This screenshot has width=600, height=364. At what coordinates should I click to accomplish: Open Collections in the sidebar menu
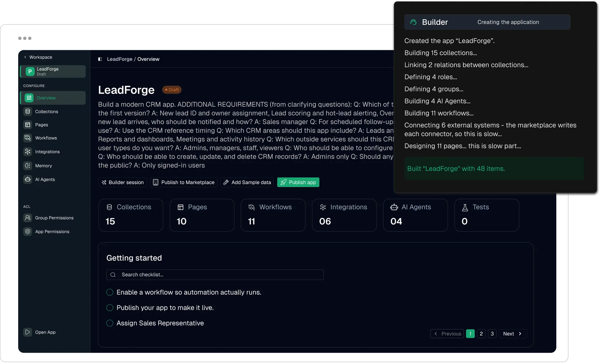pyautogui.click(x=53, y=112)
